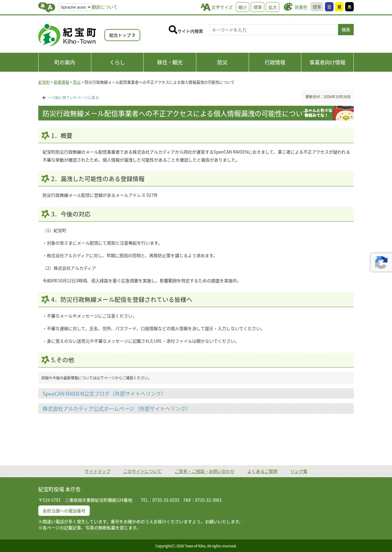Select standard 標準 background color
Viewport: 392px width, 552px height.
317,7
